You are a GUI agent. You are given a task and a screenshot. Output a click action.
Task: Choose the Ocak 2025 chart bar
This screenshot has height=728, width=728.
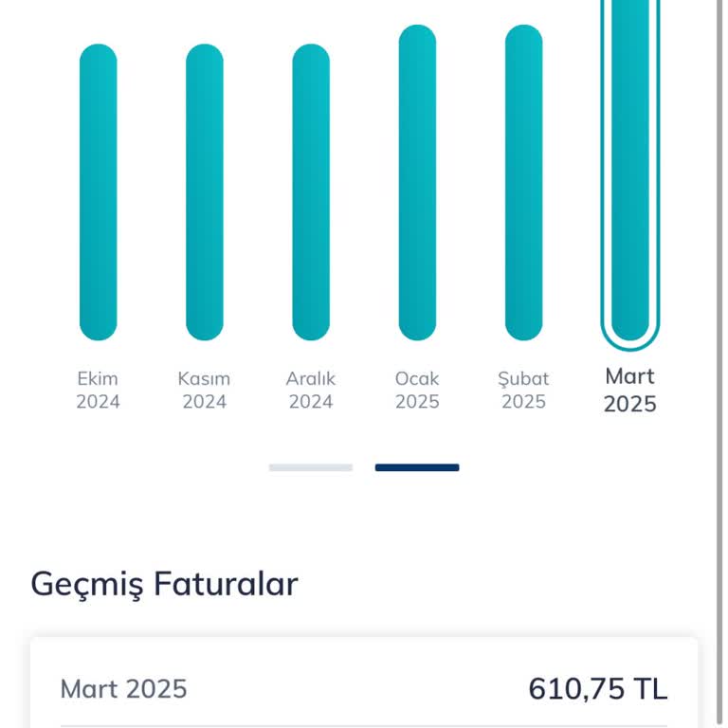[x=417, y=183]
